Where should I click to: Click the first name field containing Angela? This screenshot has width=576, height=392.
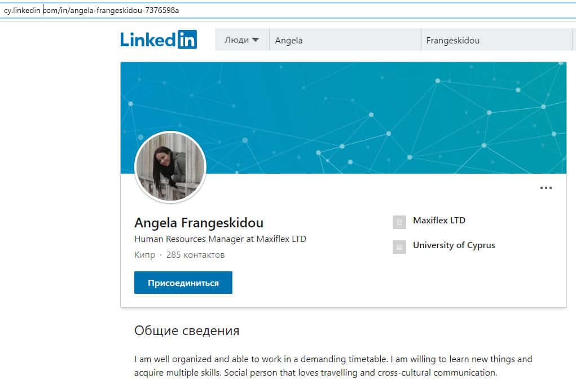(344, 40)
